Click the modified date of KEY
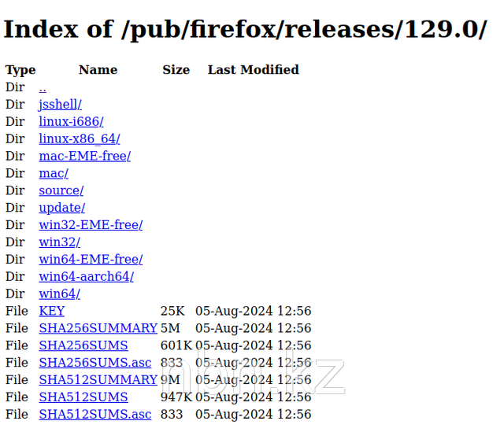Image resolution: width=504 pixels, height=432 pixels. (254, 312)
